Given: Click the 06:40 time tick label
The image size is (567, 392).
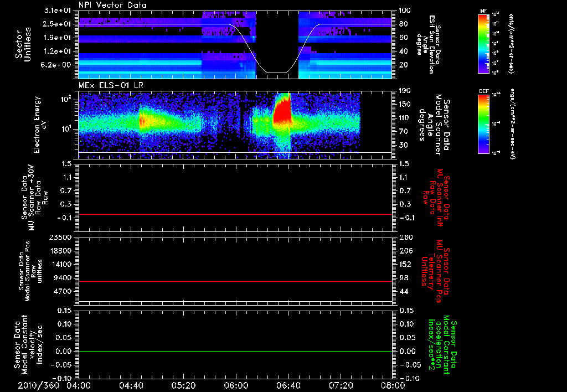Looking at the screenshot, I should click(288, 385).
